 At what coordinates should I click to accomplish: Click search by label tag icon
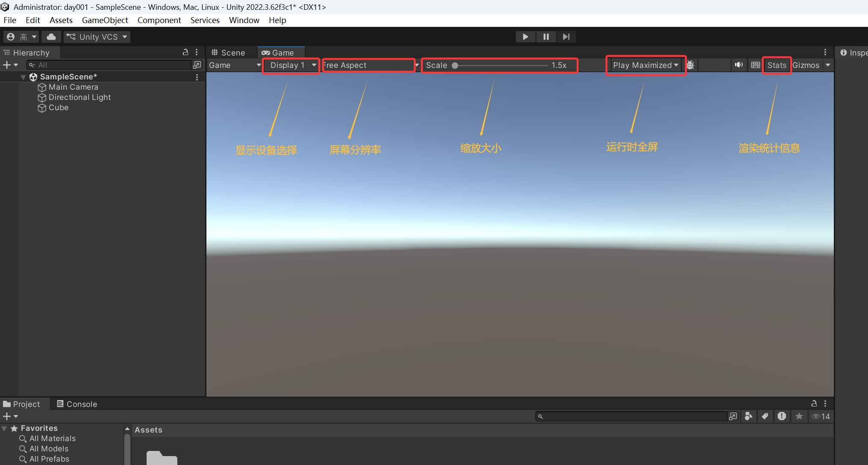coord(765,416)
